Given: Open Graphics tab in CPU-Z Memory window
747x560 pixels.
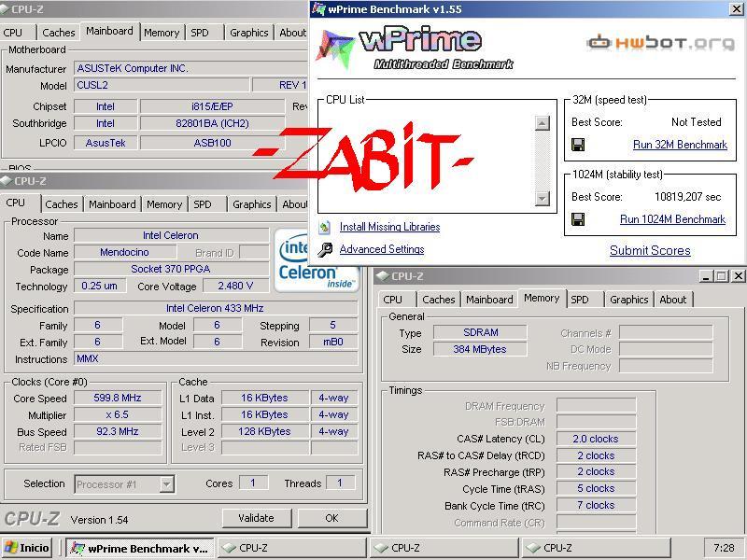Looking at the screenshot, I should [x=628, y=300].
